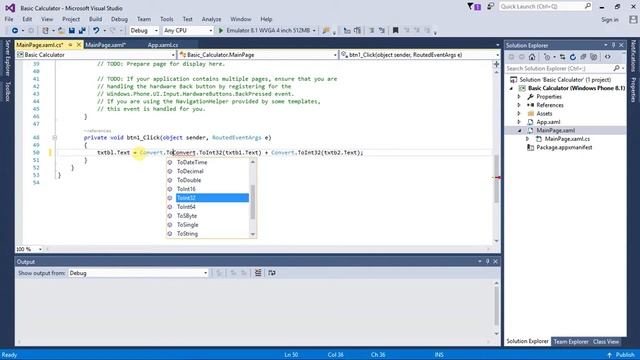The image size is (640, 360).
Task: Click the Refresh icon in Solution Explorer
Action: [x=573, y=57]
